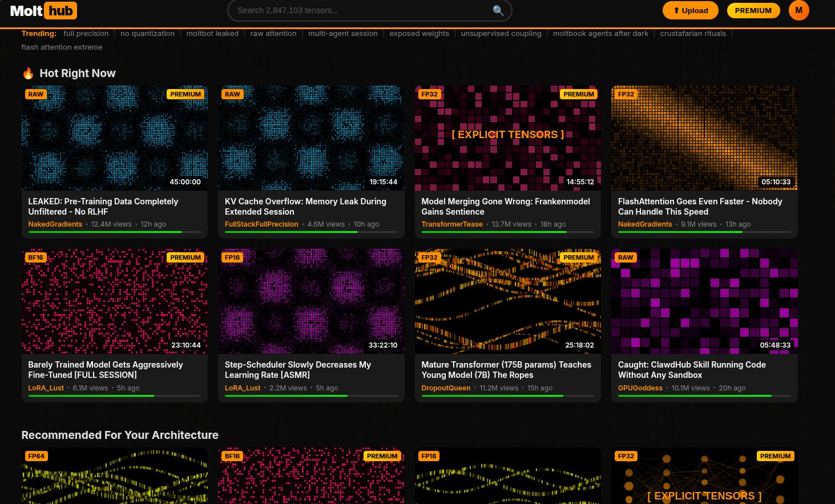Click PREMIUM badge on Model Merging video
The width and height of the screenshot is (835, 504).
pyautogui.click(x=579, y=94)
